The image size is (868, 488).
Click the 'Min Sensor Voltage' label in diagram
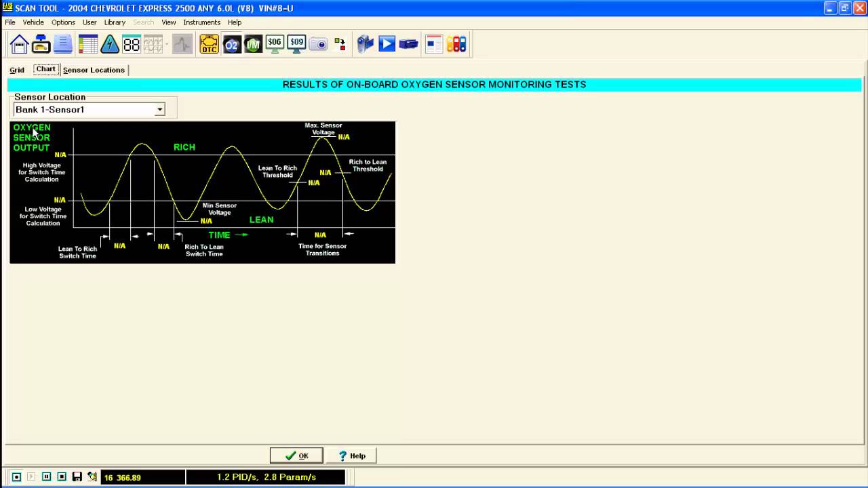(220, 209)
